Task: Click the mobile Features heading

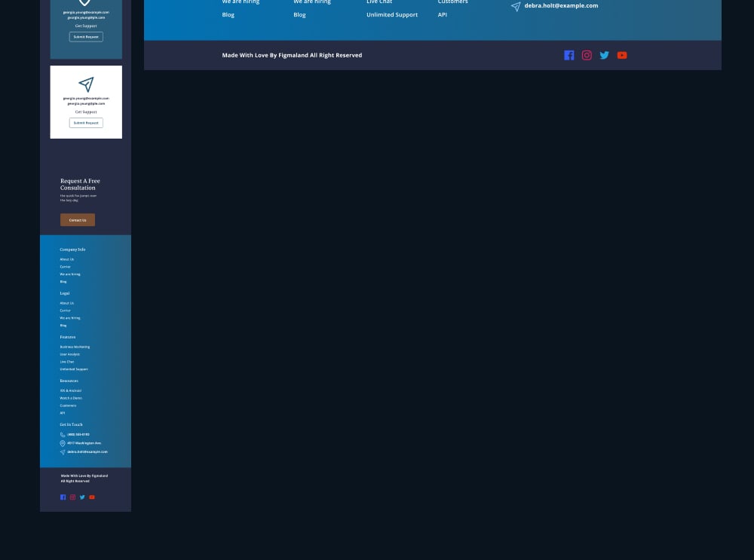Action: pos(68,337)
